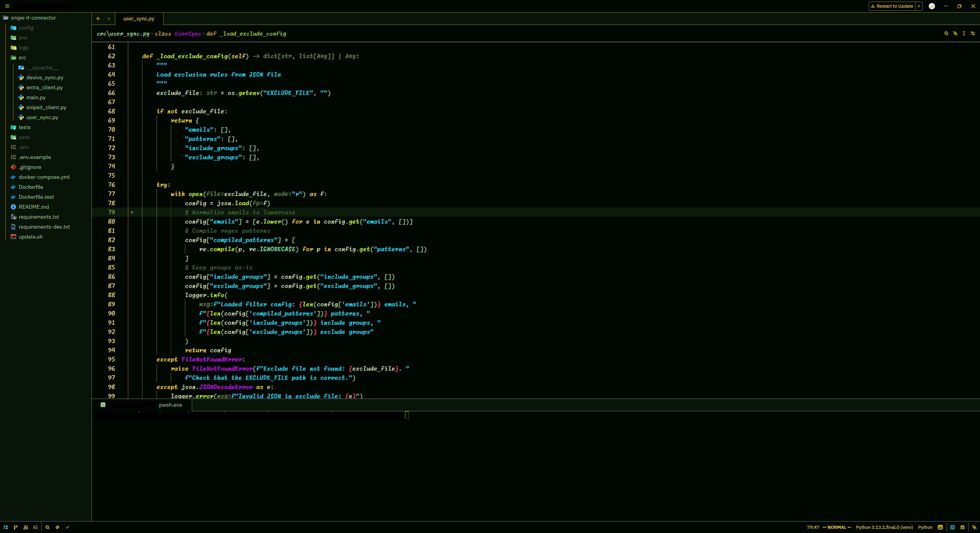This screenshot has width=980, height=533.
Task: Click the lightning bolt diagnostics icon
Action: tap(57, 527)
